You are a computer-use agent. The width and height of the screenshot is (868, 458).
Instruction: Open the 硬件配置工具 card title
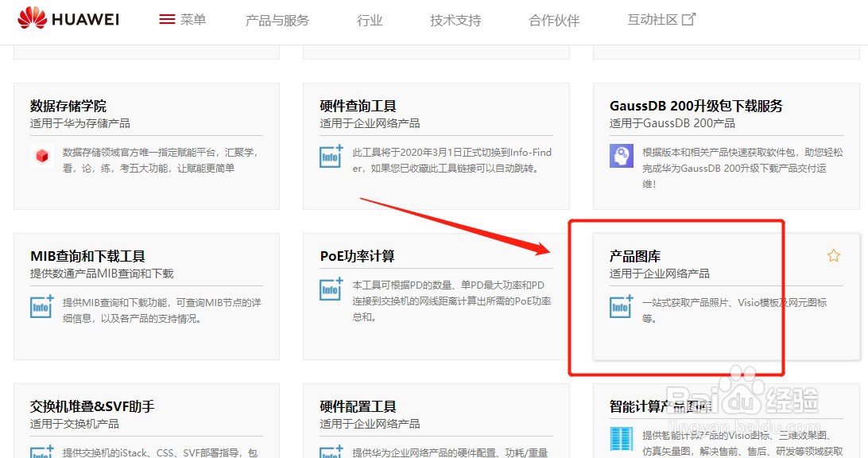coord(358,406)
